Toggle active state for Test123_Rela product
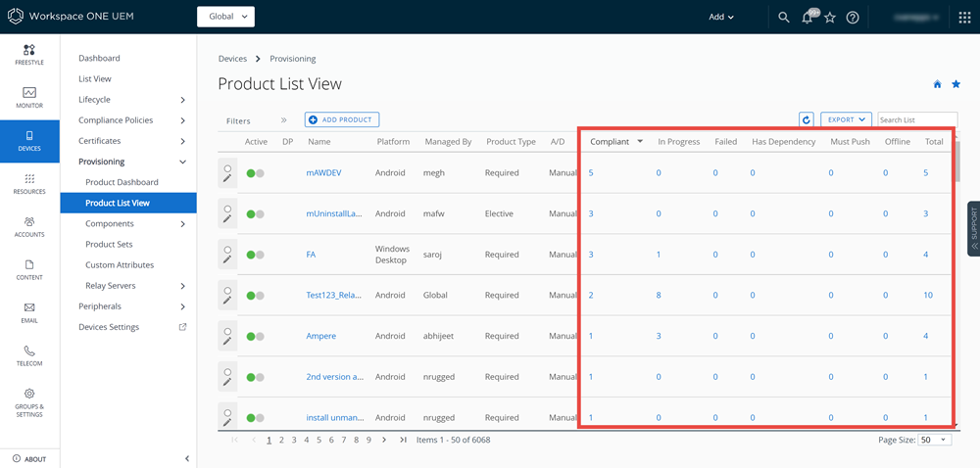The width and height of the screenshot is (980, 468). (x=255, y=296)
